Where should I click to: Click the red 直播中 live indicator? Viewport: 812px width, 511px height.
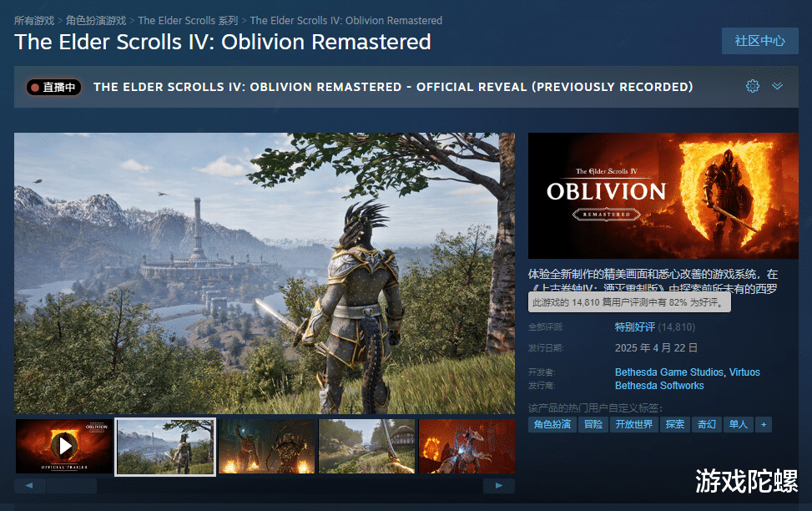click(54, 87)
